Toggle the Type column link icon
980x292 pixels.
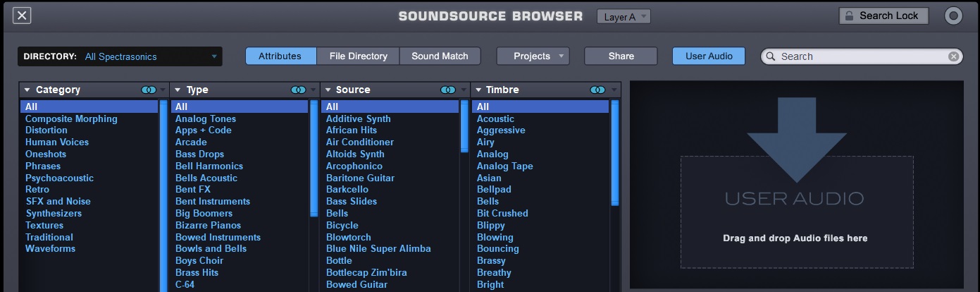pos(298,90)
